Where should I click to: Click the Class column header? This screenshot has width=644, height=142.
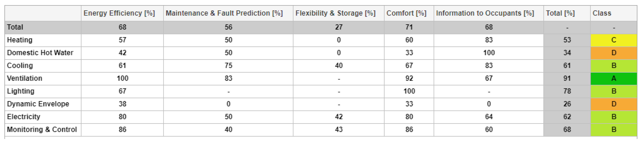coord(601,13)
